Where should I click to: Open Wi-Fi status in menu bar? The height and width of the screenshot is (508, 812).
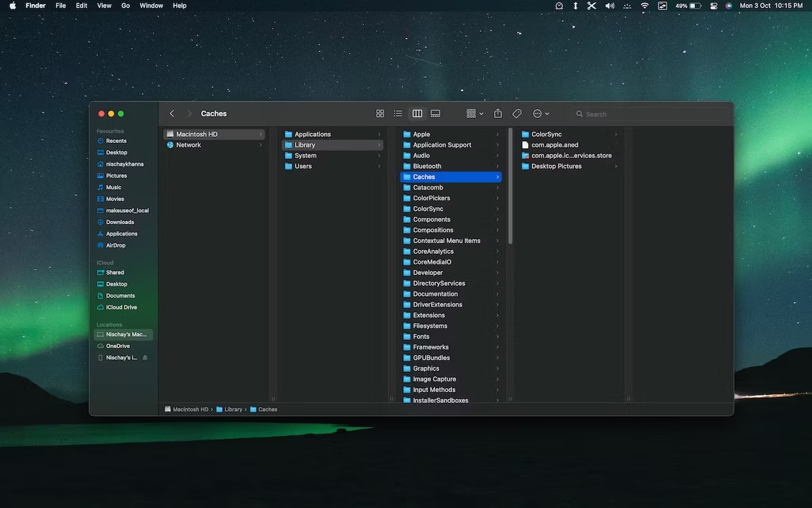pyautogui.click(x=644, y=5)
